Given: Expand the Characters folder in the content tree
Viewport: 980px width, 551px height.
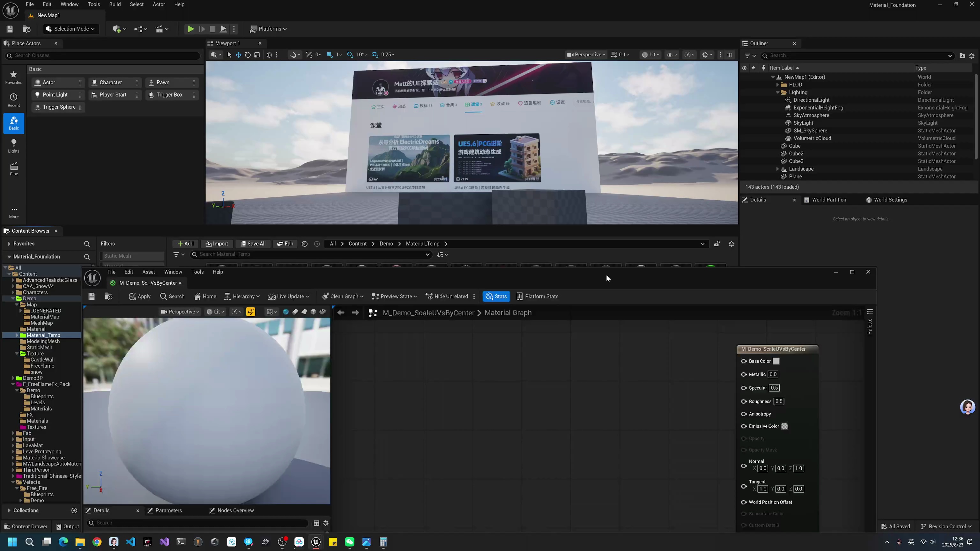Looking at the screenshot, I should pos(13,292).
